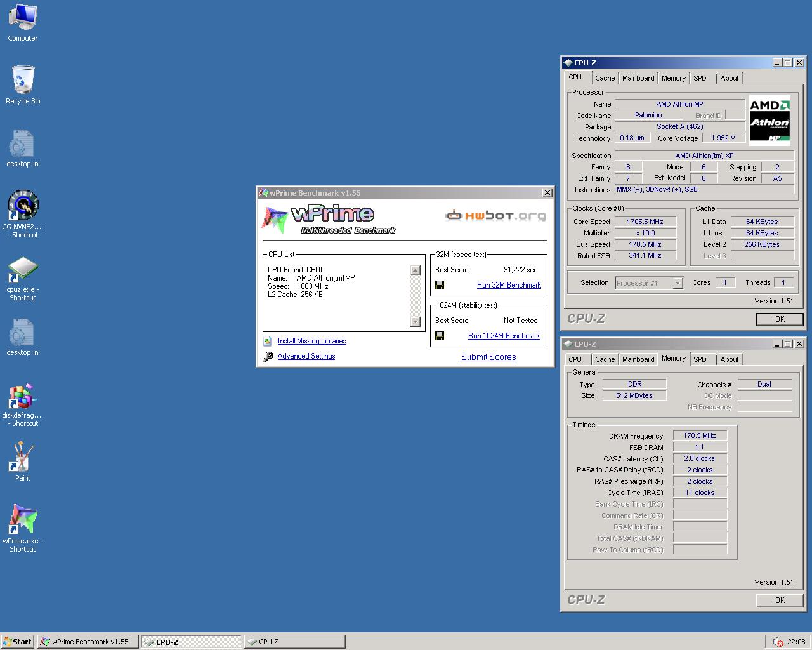Click the DRAM Frequency value field
The height and width of the screenshot is (650, 812).
click(x=700, y=435)
